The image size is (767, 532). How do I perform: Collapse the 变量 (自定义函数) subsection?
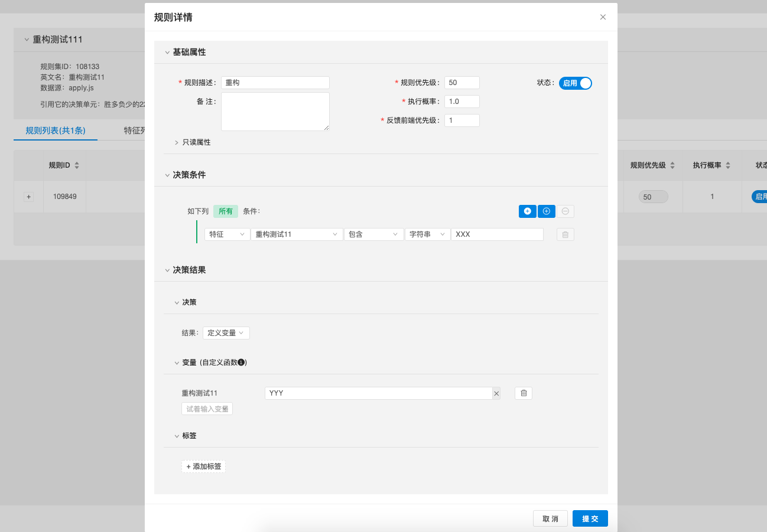coord(177,363)
